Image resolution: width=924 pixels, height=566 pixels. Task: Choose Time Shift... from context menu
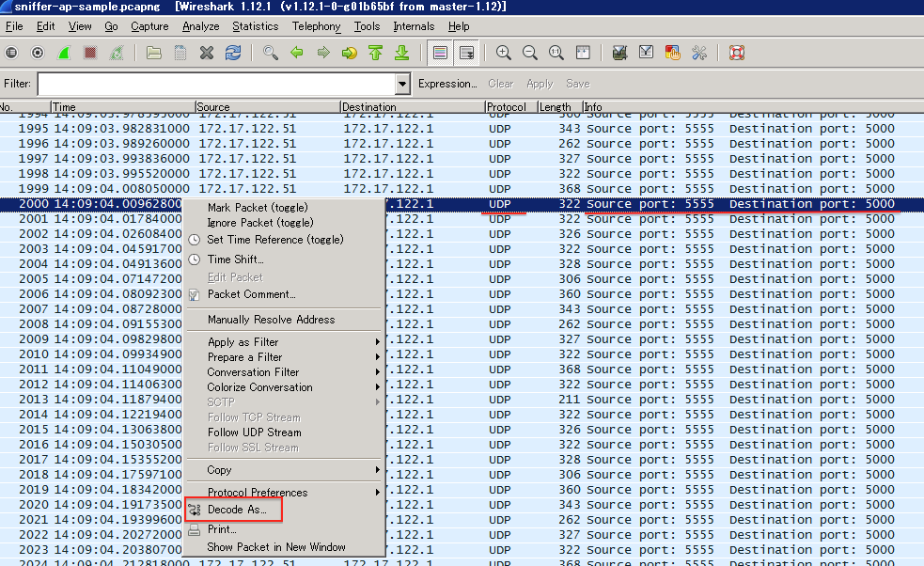pyautogui.click(x=235, y=259)
